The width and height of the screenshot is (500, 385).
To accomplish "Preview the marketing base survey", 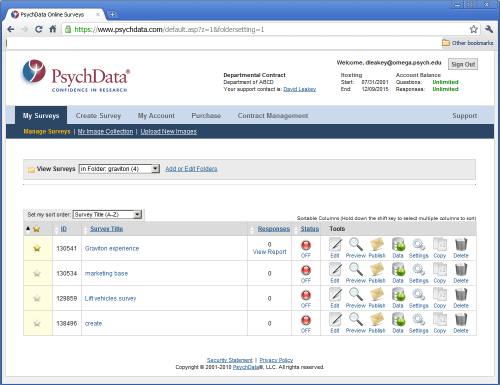I will [x=356, y=273].
